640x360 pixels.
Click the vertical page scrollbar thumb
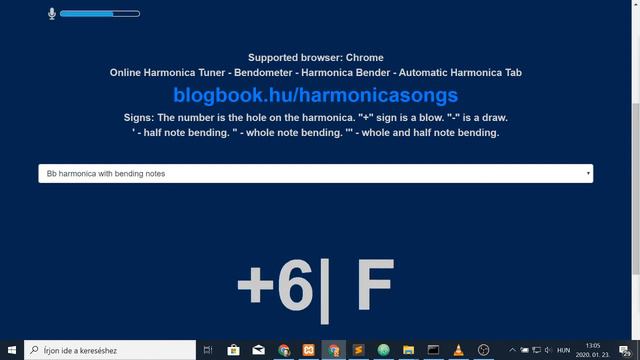pyautogui.click(x=636, y=188)
